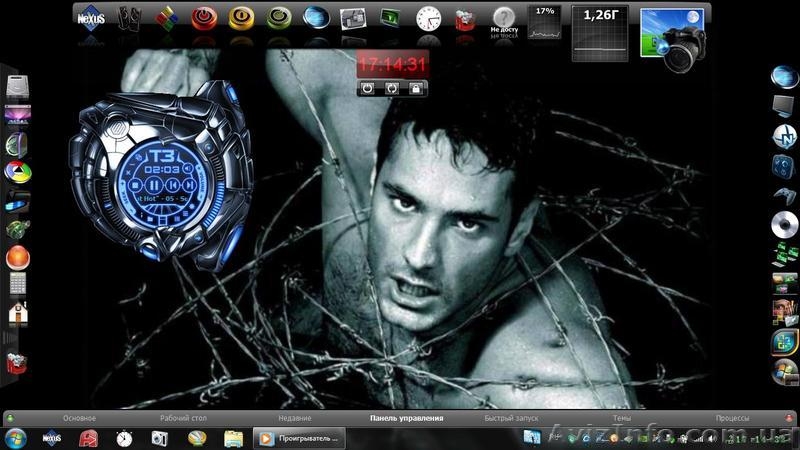Pause playback on the T3 player widget
This screenshot has width=800, height=450.
[151, 185]
